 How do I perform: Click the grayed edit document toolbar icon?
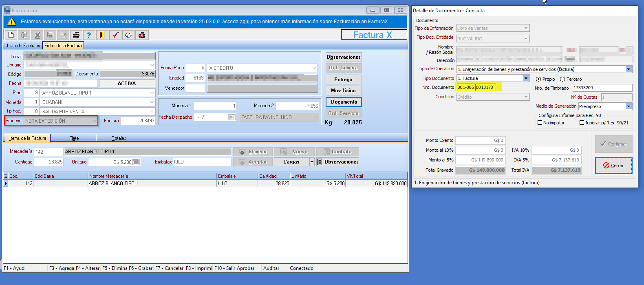click(24, 35)
